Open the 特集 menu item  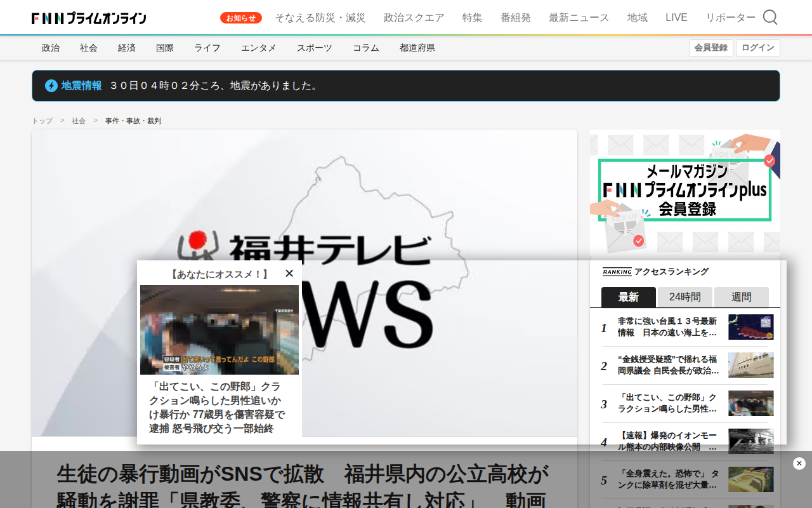(x=473, y=18)
